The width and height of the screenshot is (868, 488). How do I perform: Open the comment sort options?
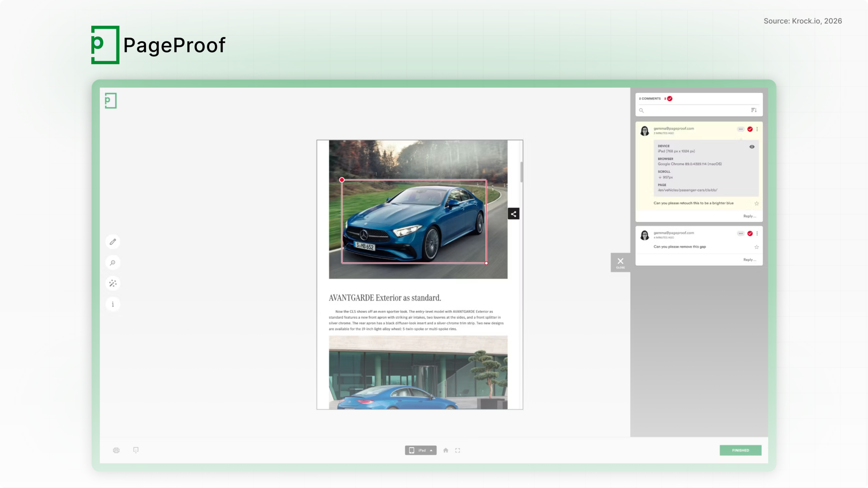point(754,110)
